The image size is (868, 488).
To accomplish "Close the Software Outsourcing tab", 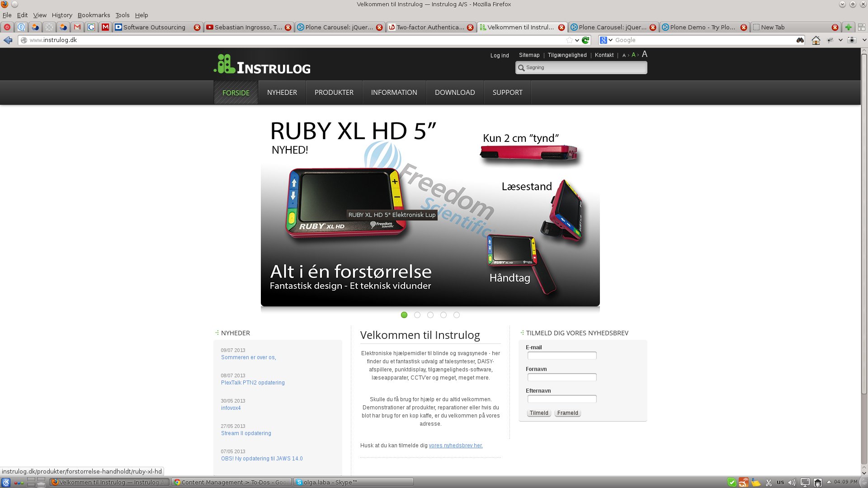I will [197, 28].
